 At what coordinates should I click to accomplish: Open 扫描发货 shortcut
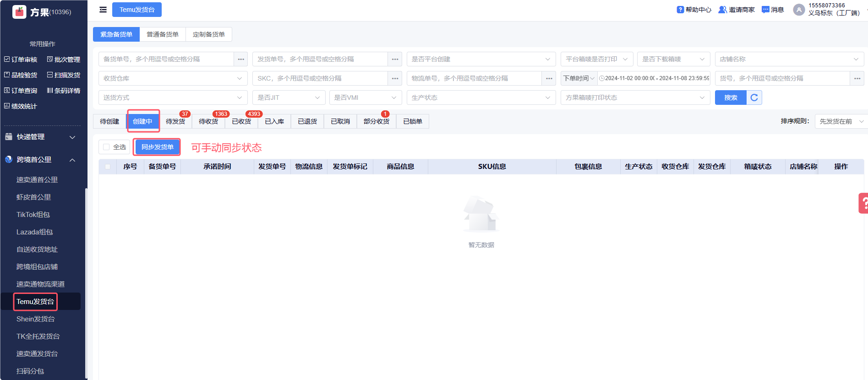point(64,75)
